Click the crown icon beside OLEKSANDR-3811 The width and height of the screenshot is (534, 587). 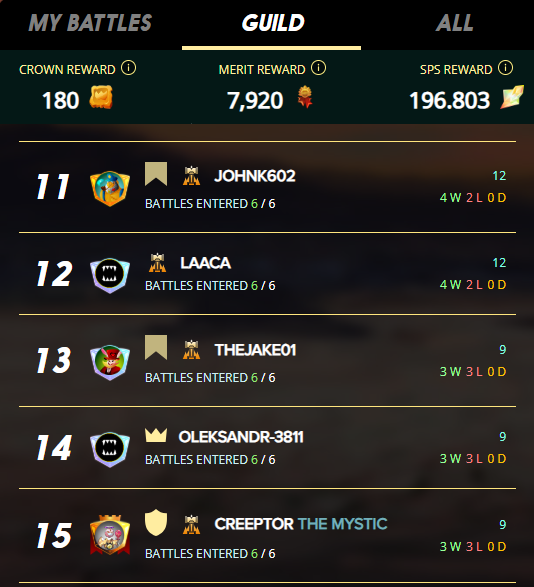pos(156,435)
